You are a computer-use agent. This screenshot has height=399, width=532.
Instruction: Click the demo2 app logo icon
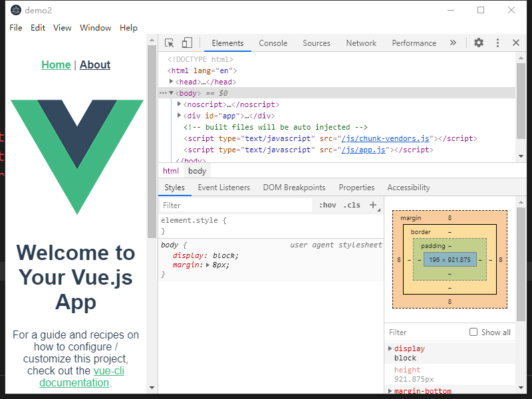pos(16,10)
